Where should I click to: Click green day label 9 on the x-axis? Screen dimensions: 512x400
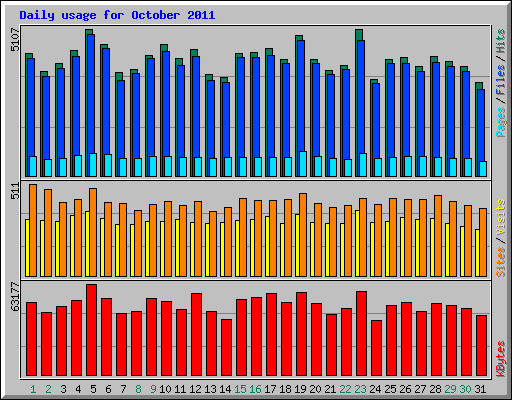(x=153, y=389)
